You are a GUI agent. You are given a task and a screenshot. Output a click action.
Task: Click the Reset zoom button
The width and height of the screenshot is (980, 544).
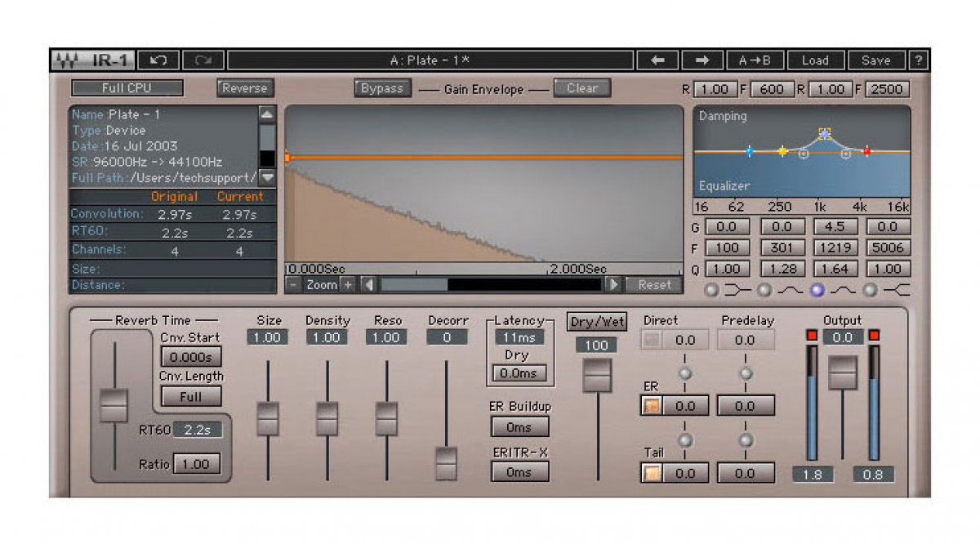coord(654,284)
